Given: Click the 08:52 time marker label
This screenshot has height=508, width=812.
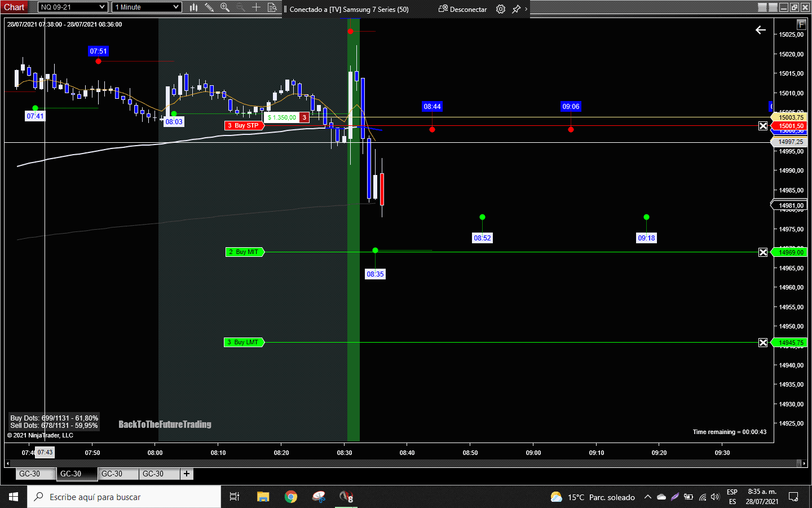Looking at the screenshot, I should [482, 238].
